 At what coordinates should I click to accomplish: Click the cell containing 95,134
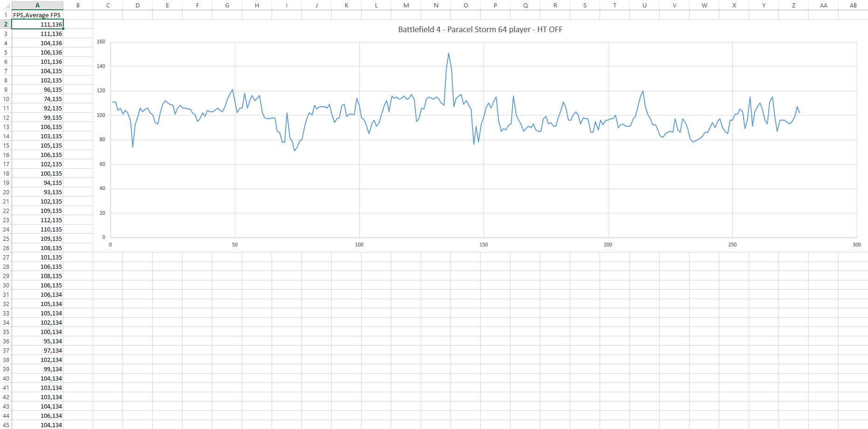[37, 341]
